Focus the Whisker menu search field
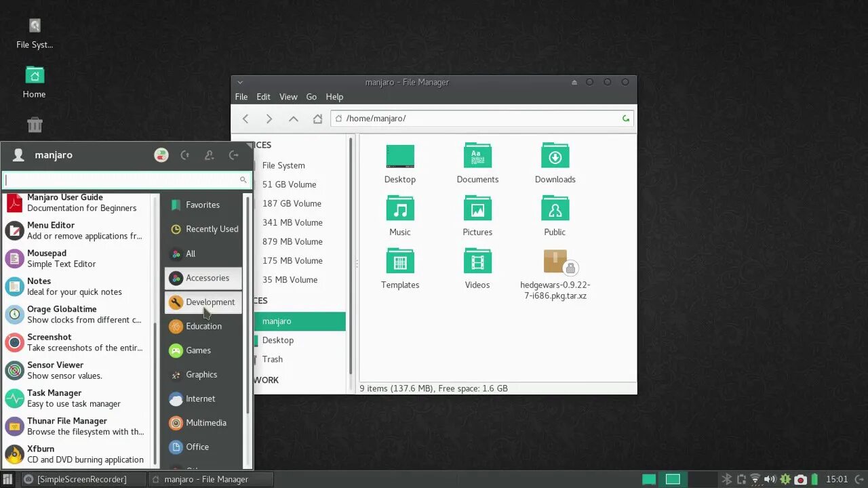The width and height of the screenshot is (868, 488). coord(127,180)
